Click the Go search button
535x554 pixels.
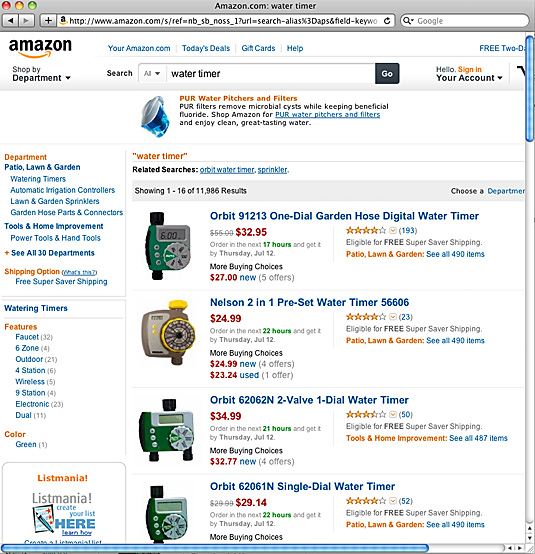click(387, 73)
